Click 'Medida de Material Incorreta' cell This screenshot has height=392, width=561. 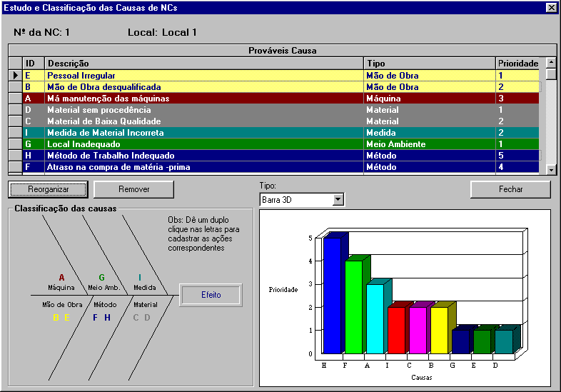pos(204,133)
